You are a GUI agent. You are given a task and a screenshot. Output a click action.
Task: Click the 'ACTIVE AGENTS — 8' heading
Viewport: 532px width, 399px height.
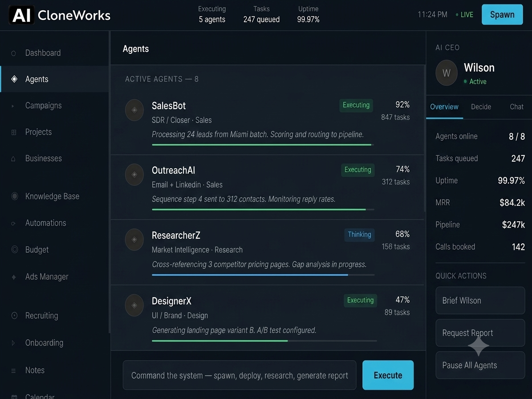click(162, 79)
